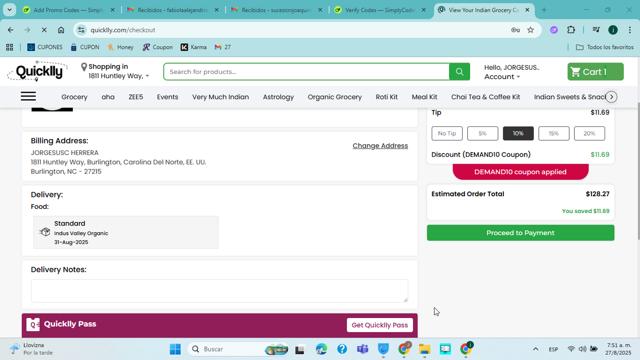The height and width of the screenshot is (360, 640).
Task: Click the Search for products field
Action: pos(306,72)
